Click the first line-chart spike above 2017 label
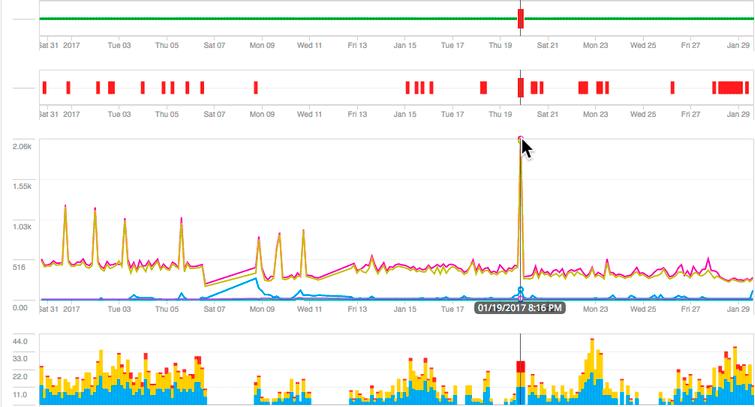The width and height of the screenshot is (755, 407). coord(65,206)
